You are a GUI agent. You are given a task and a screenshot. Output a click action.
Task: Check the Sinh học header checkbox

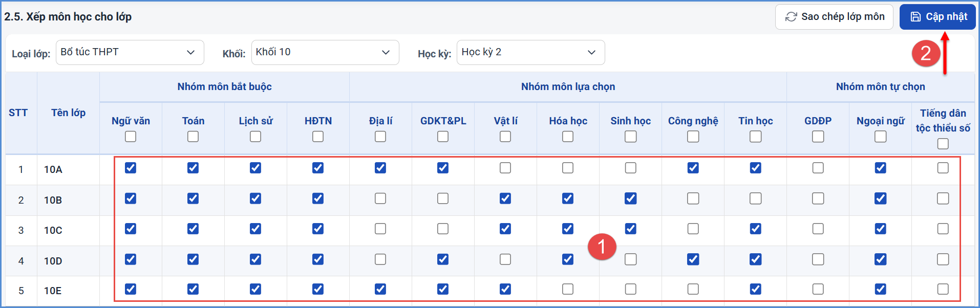(631, 137)
